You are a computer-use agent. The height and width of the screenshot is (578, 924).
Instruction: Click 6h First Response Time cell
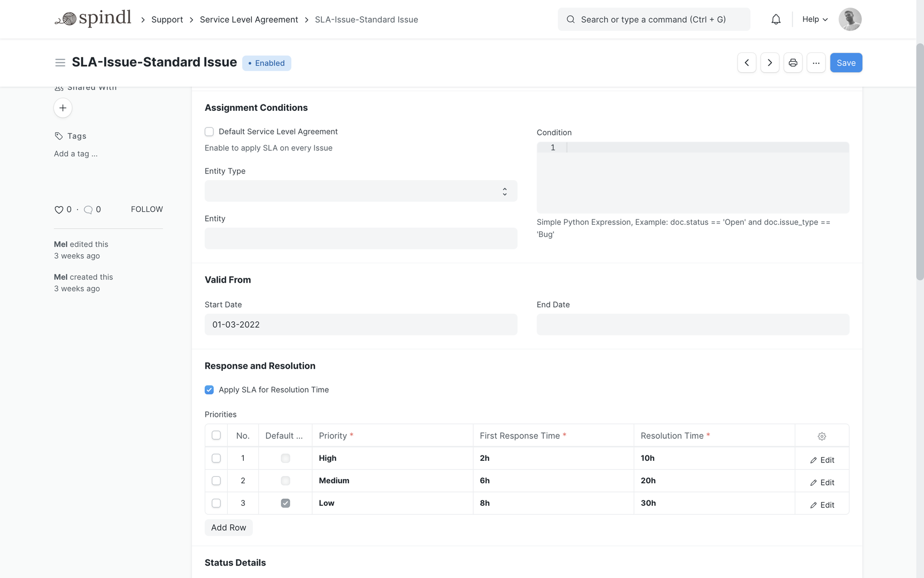[x=553, y=481]
